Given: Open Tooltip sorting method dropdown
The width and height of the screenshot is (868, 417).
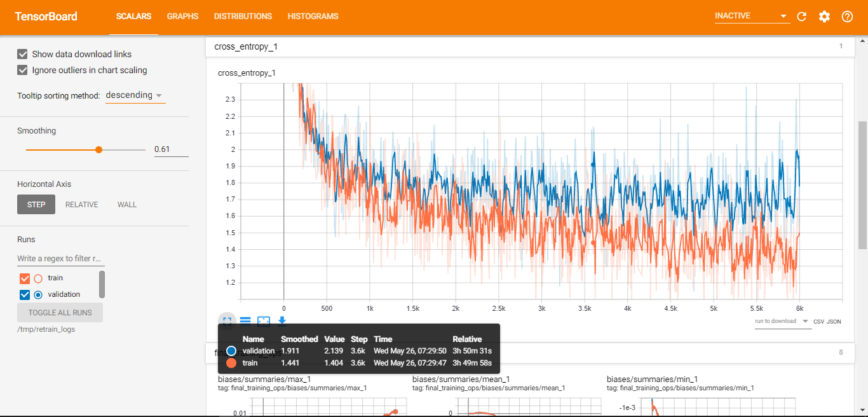Looking at the screenshot, I should [135, 95].
